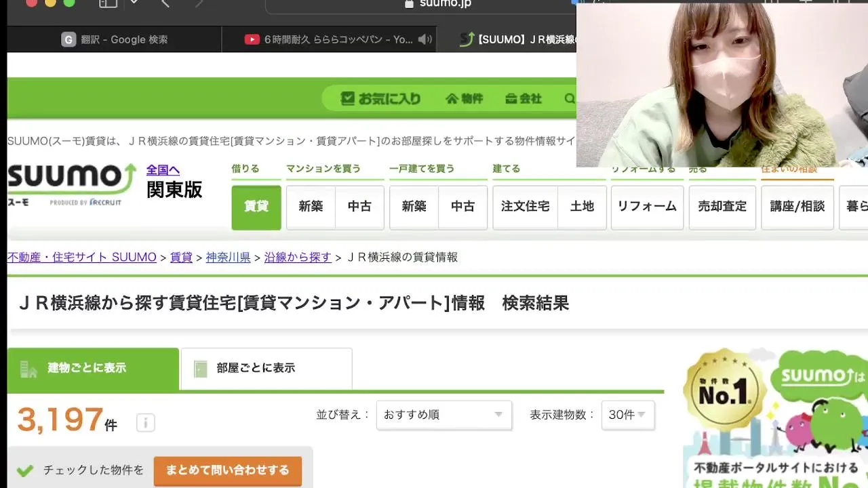Screen dimensions: 868x488
Task: Select 中古 under マンションを買う
Action: 359,207
